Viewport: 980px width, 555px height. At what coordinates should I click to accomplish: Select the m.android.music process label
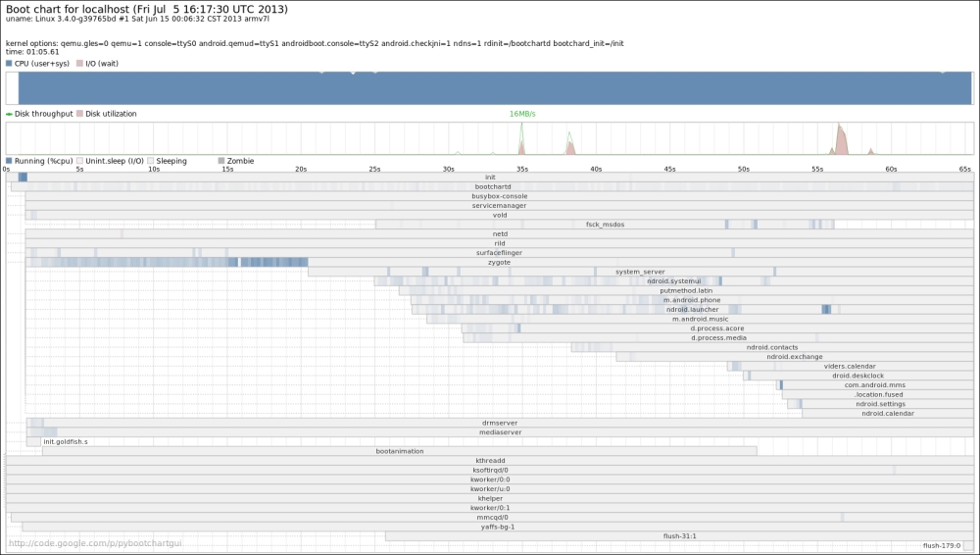[x=700, y=319]
